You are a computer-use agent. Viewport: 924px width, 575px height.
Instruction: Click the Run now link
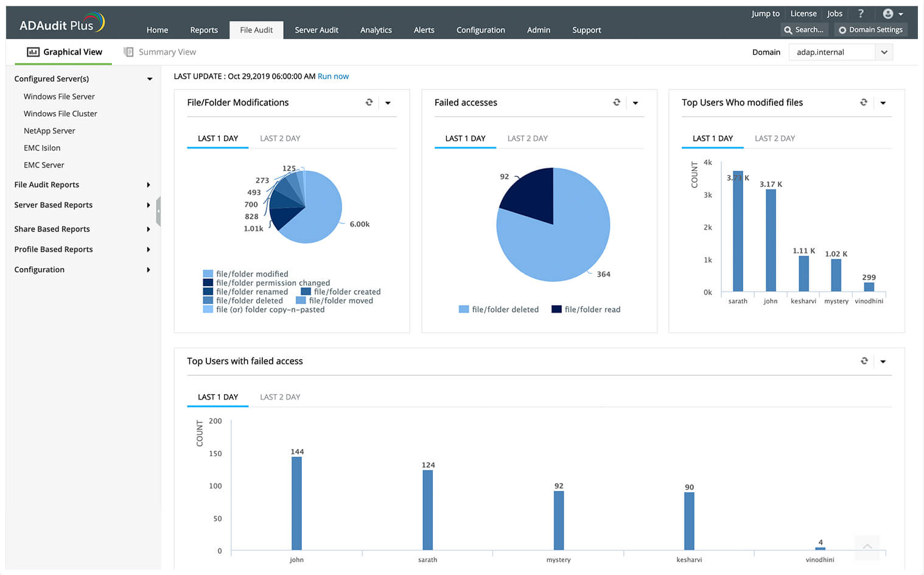(333, 76)
